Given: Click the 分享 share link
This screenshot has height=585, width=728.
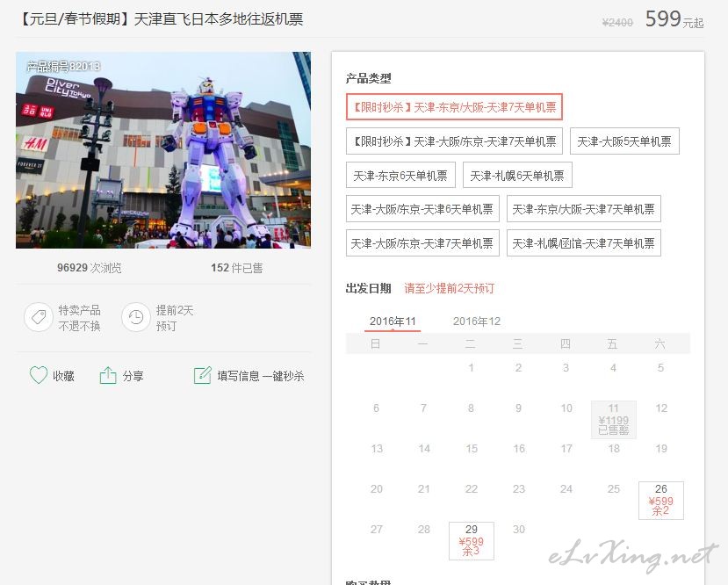Looking at the screenshot, I should coord(133,376).
